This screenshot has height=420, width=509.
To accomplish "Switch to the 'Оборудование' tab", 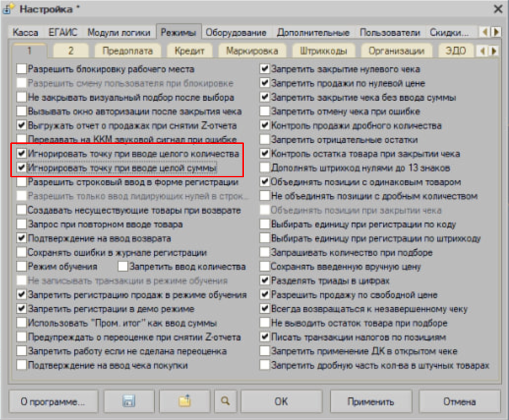I will click(236, 33).
